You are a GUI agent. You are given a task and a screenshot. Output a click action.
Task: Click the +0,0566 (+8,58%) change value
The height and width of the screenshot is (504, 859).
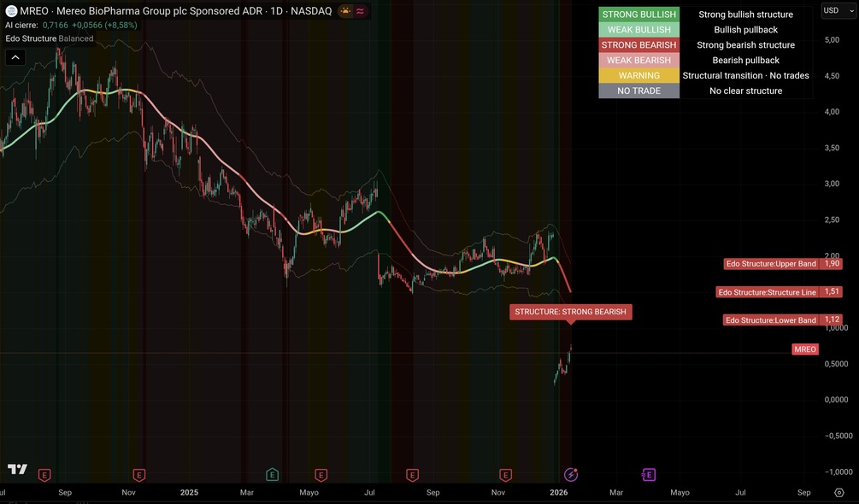pos(104,25)
